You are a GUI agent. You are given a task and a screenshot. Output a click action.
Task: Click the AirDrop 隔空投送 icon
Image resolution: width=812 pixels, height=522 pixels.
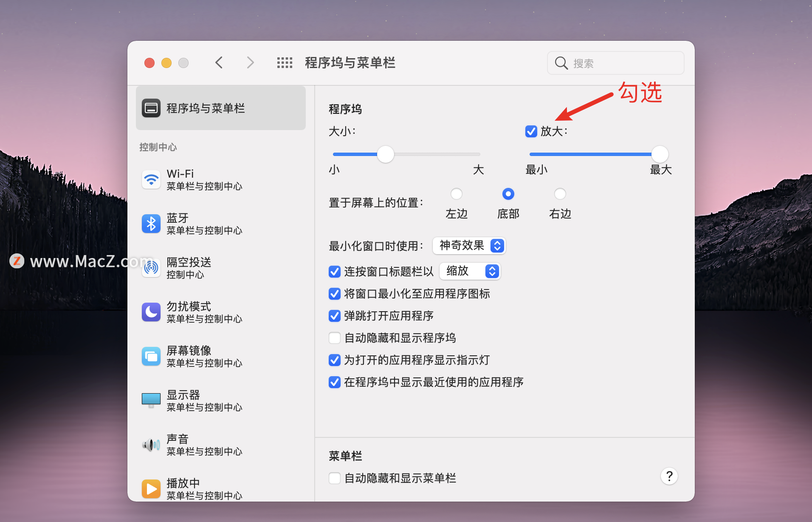tap(151, 268)
